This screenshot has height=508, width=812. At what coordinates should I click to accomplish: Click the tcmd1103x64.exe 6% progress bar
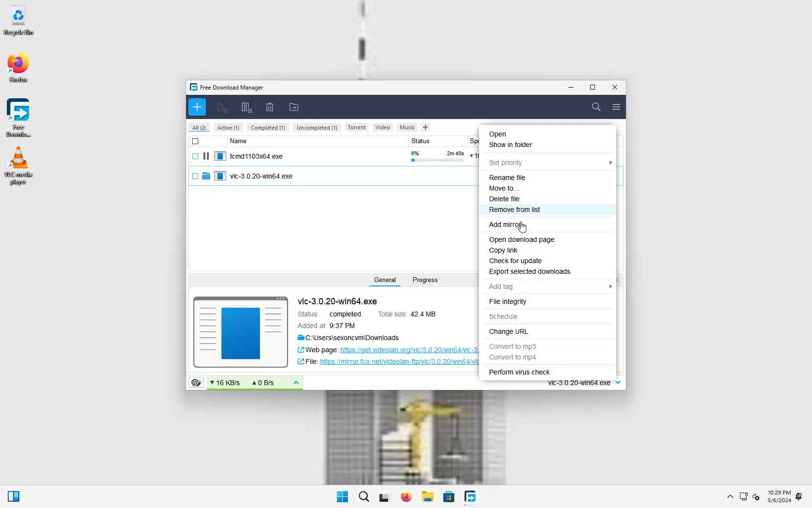click(x=437, y=160)
